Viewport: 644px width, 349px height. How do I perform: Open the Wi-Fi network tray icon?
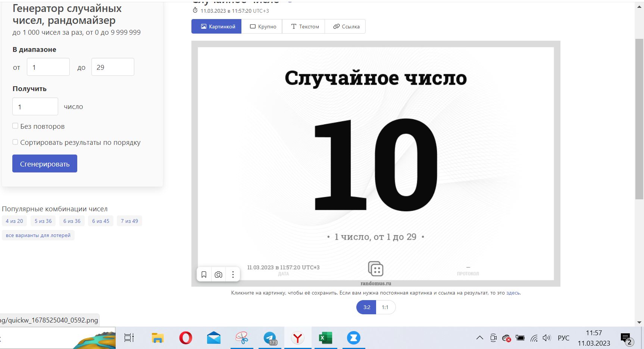click(x=534, y=338)
